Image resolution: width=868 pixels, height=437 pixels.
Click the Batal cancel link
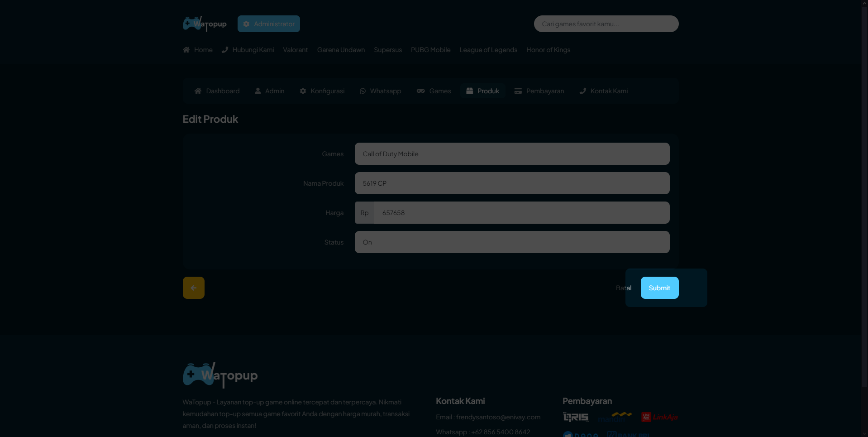(x=624, y=288)
